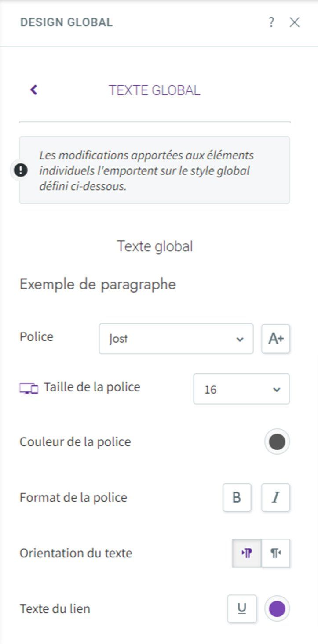318x644 pixels.
Task: Click the Exemple de paragraphe preview text
Action: click(98, 284)
